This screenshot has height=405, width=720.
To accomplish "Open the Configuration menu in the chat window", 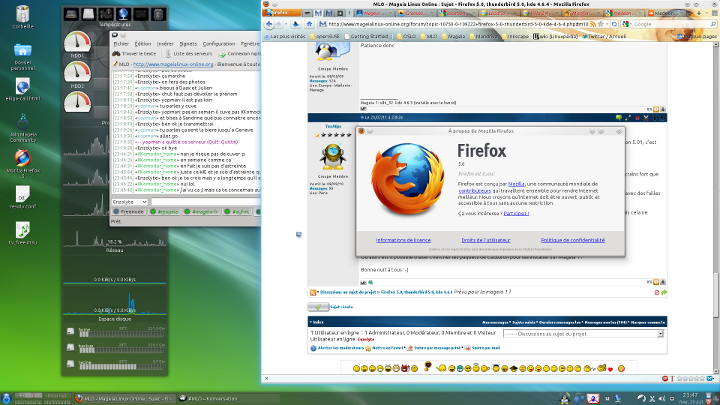I will 219,44.
